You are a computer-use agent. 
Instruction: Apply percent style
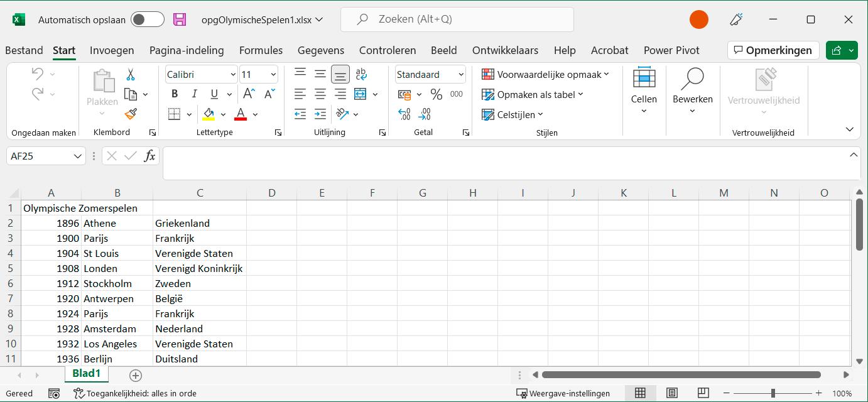(437, 94)
